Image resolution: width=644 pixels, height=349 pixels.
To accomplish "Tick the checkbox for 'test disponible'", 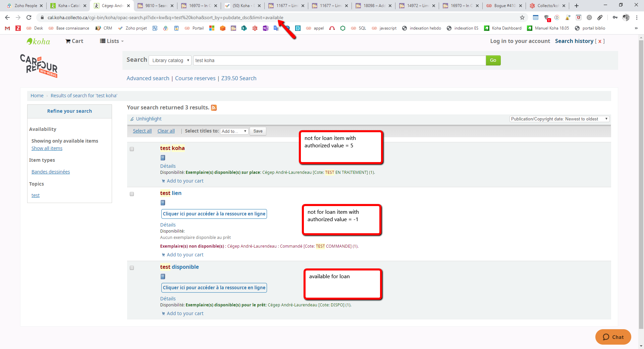I will point(132,268).
